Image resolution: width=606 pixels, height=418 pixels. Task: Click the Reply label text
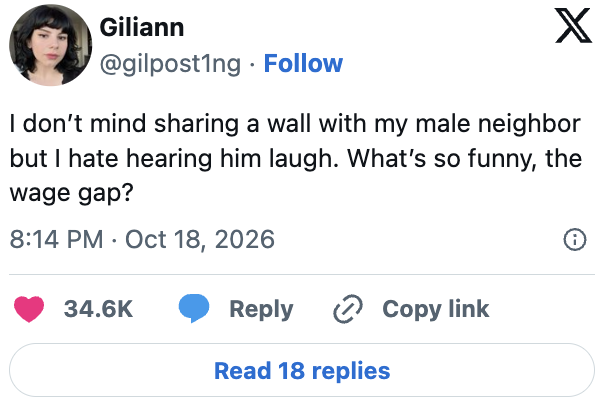pos(261,310)
